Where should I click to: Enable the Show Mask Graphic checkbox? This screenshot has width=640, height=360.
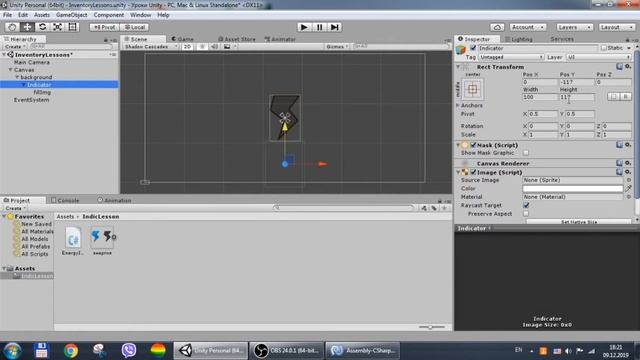click(x=526, y=153)
